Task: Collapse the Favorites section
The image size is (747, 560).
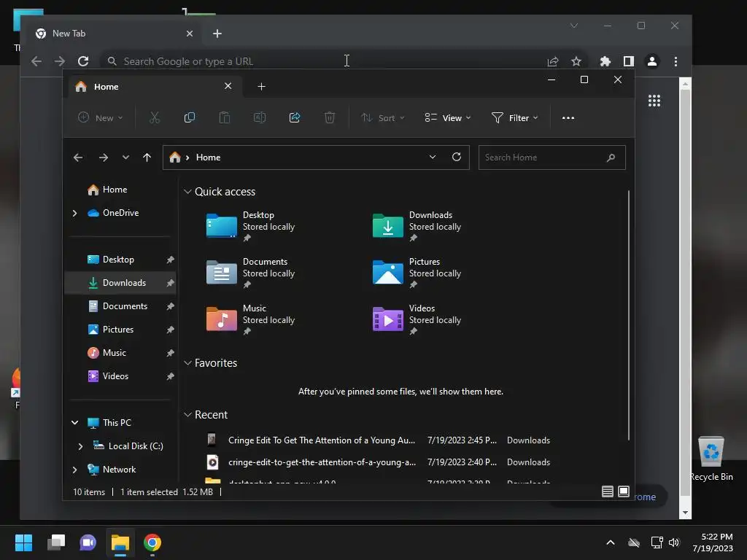Action: click(187, 363)
